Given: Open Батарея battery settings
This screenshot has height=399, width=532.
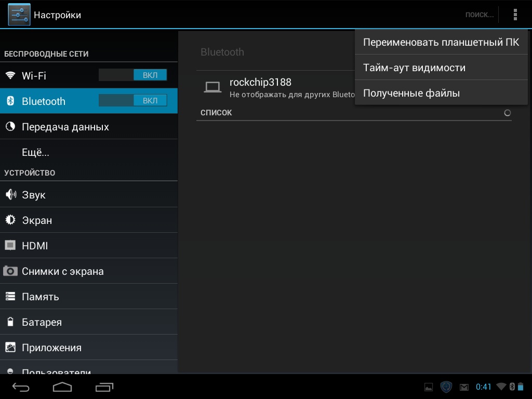Looking at the screenshot, I should pos(42,322).
